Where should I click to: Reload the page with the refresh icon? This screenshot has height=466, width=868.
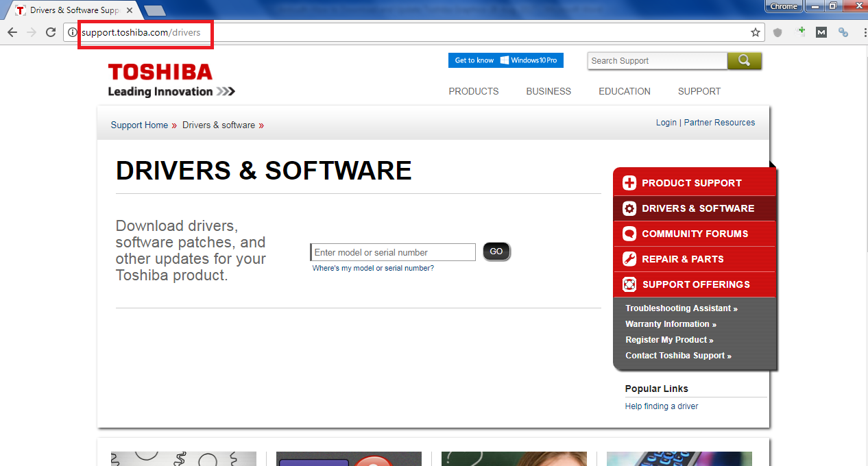[50, 32]
